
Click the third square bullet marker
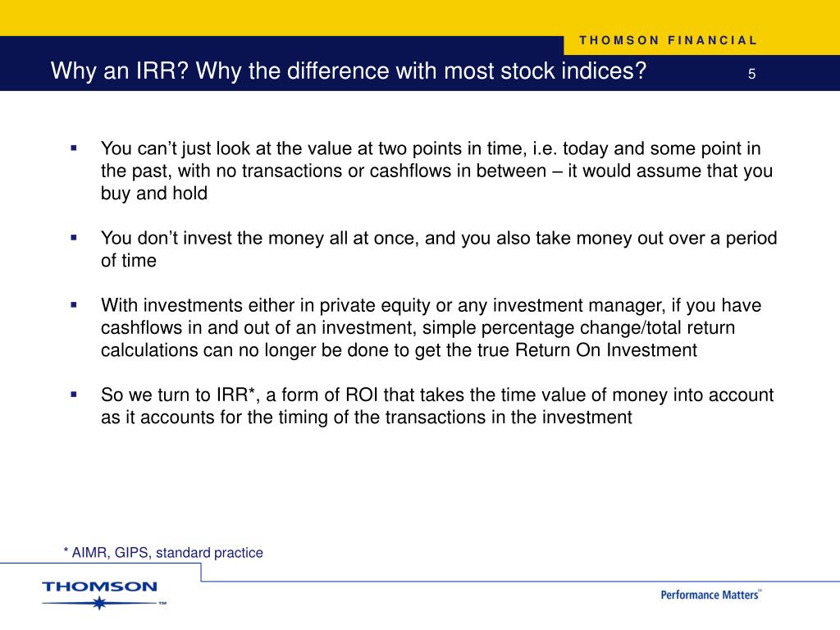74,305
